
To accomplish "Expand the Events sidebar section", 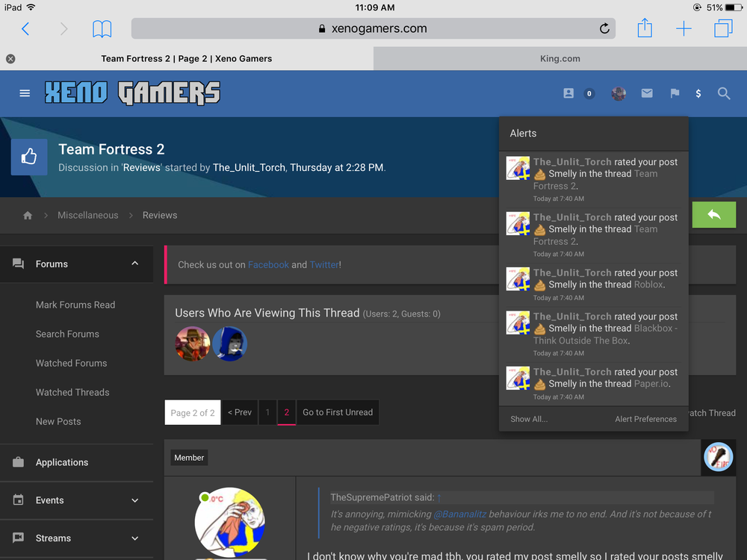I will click(x=134, y=500).
